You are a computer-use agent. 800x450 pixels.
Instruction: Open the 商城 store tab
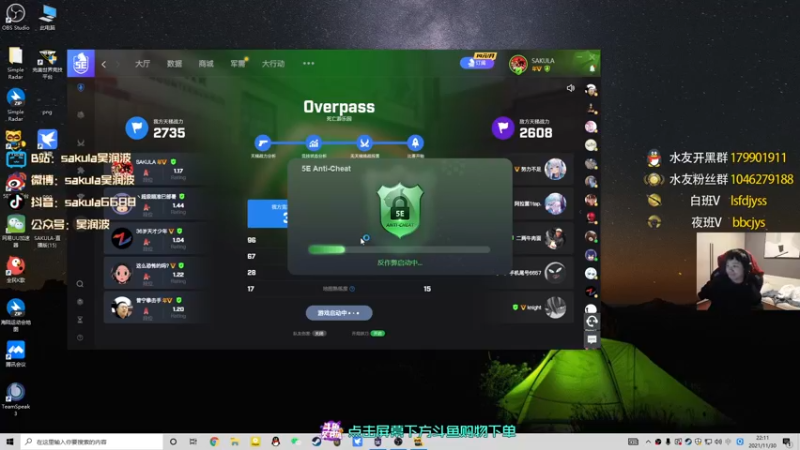[x=206, y=64]
